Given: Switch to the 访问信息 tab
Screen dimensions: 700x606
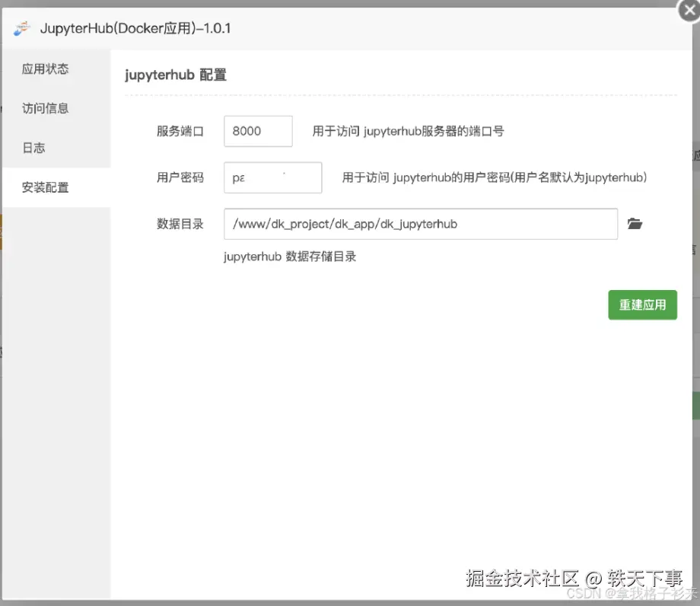Looking at the screenshot, I should tap(56, 108).
